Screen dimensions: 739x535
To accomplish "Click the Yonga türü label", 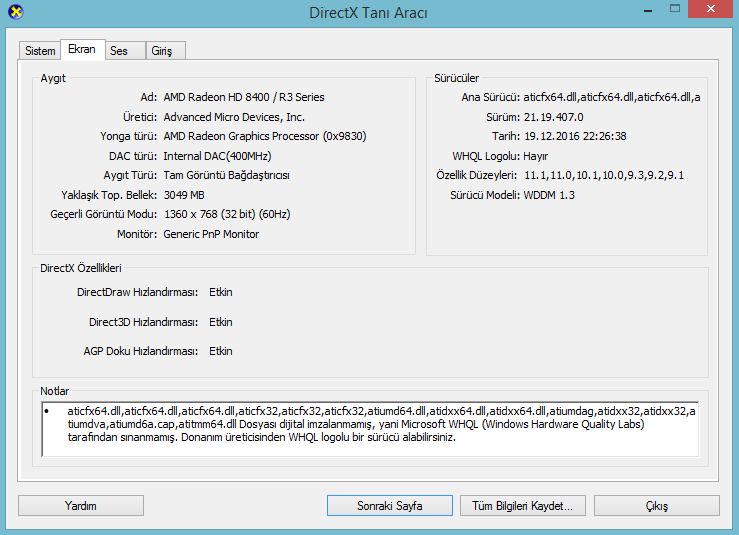I will coord(129,136).
